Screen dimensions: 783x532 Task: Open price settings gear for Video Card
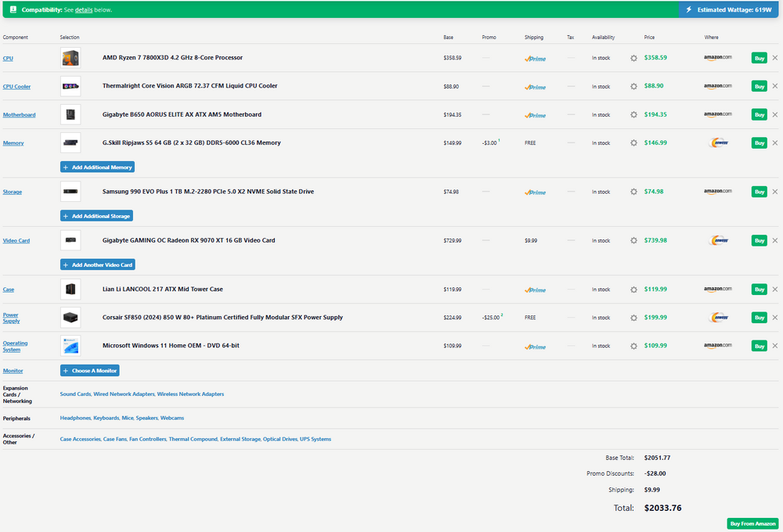(633, 240)
